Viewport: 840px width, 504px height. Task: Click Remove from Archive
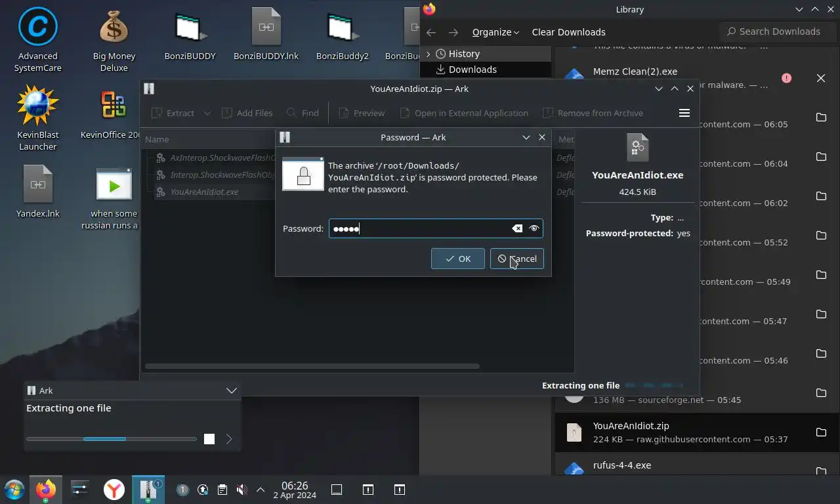pos(593,113)
